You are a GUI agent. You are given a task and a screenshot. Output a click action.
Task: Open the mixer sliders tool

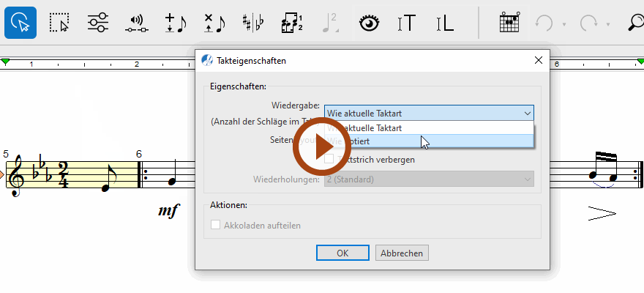pyautogui.click(x=97, y=22)
